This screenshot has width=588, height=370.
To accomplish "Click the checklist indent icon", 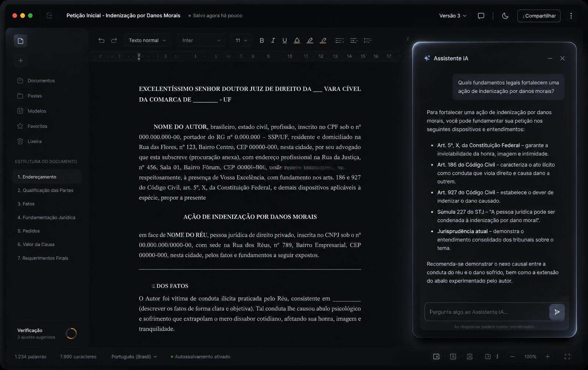I will pos(367,40).
